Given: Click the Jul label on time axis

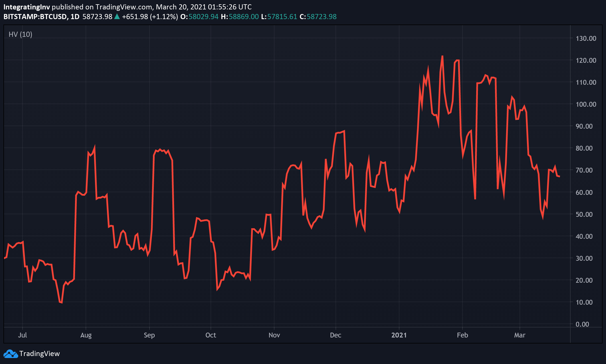Looking at the screenshot, I should pos(23,335).
